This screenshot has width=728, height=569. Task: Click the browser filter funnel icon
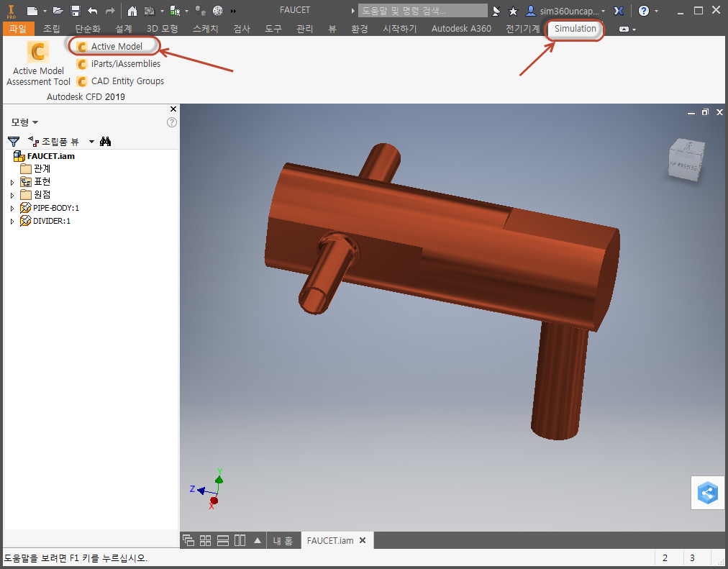point(14,141)
